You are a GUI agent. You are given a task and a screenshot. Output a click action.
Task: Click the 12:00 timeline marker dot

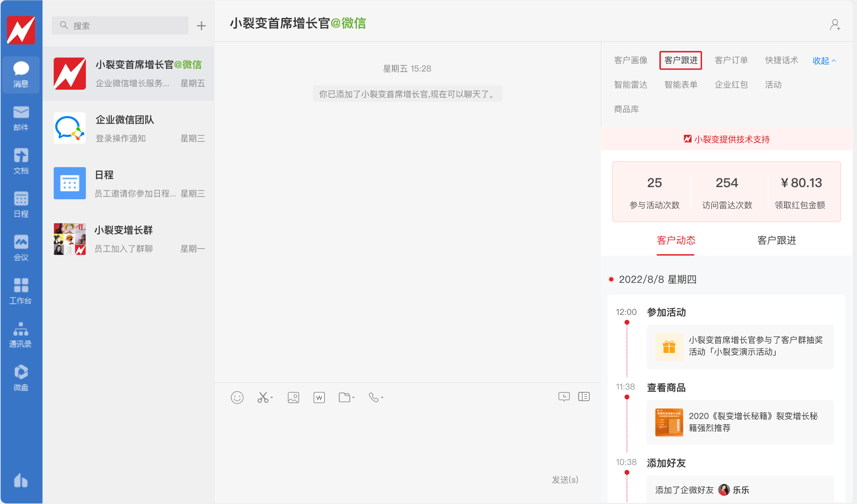pos(627,322)
